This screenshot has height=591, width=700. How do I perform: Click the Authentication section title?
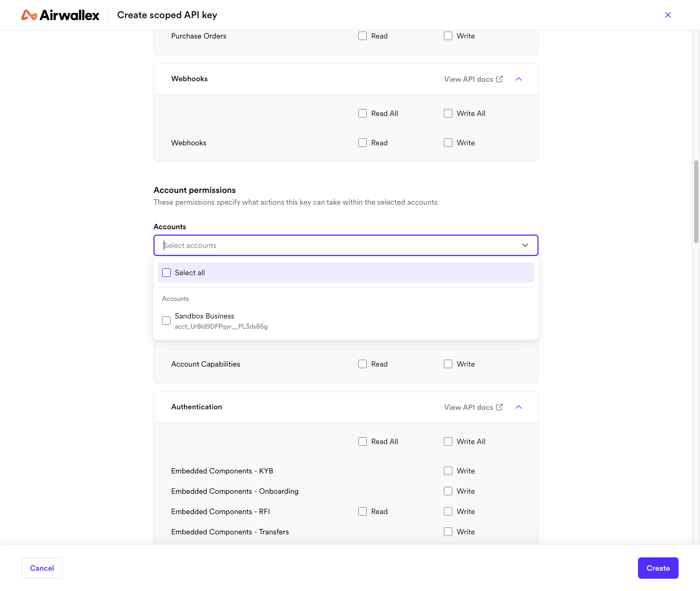click(x=196, y=407)
